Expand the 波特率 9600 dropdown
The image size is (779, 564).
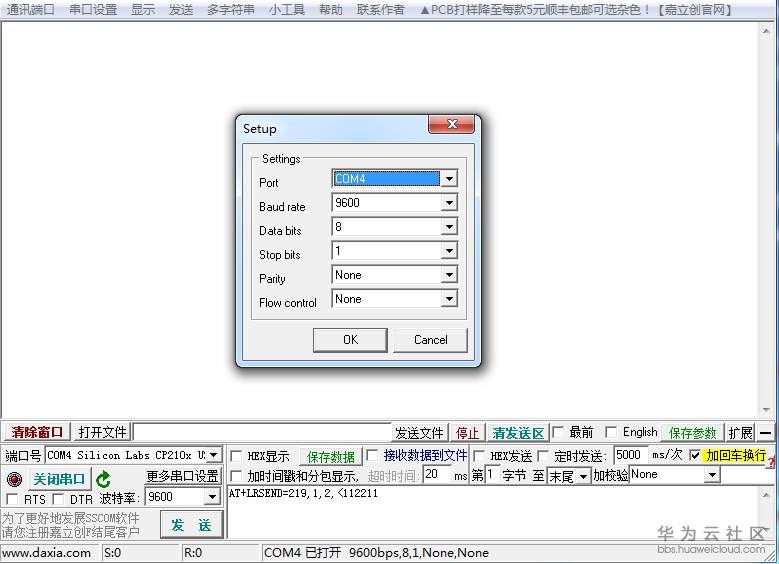point(212,497)
